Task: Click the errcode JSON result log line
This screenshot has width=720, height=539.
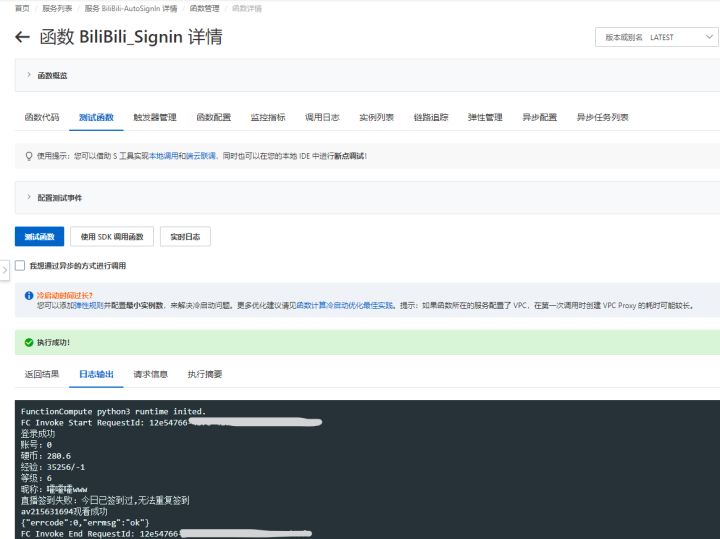Action: click(85, 522)
